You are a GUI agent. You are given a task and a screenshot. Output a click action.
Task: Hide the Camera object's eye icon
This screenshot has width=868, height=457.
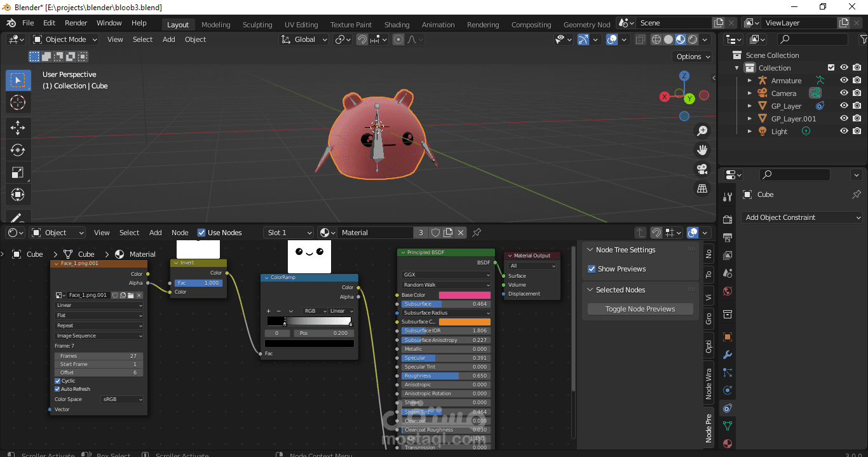pos(844,93)
